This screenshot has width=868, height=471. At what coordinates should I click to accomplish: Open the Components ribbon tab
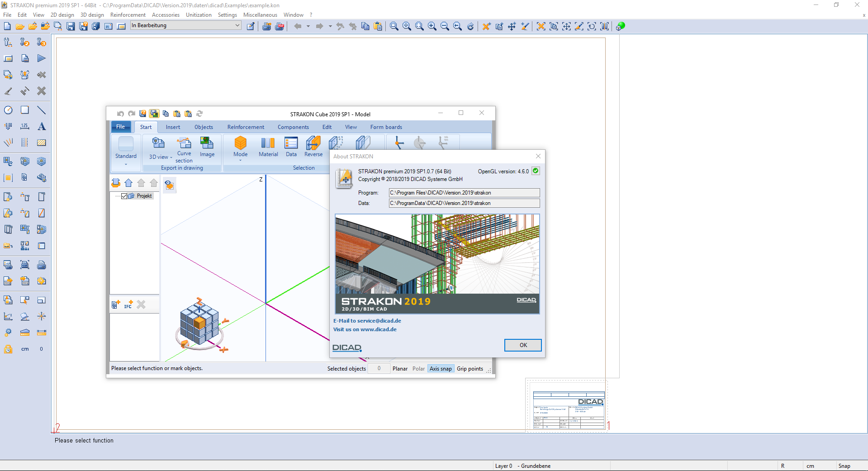(293, 127)
